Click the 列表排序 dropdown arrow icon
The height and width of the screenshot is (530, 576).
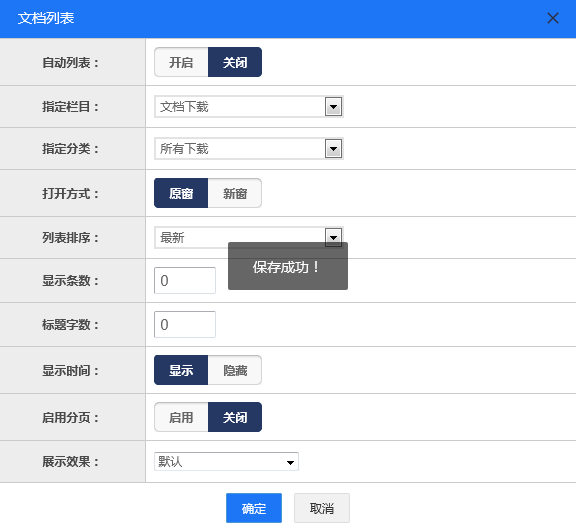333,237
